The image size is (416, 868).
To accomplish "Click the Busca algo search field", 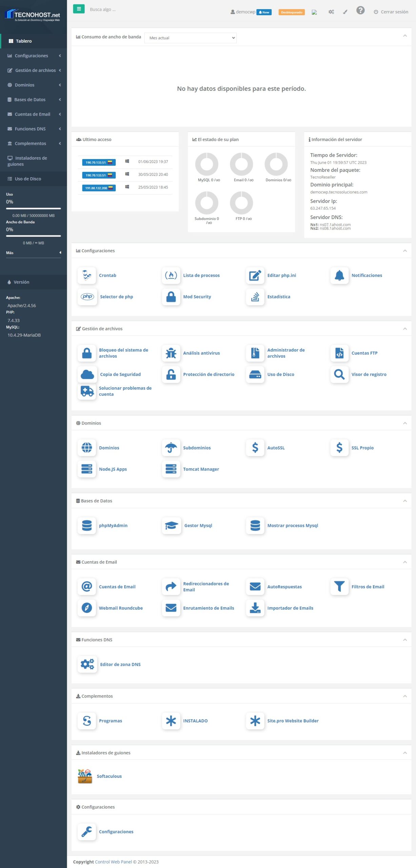I will 136,9.
